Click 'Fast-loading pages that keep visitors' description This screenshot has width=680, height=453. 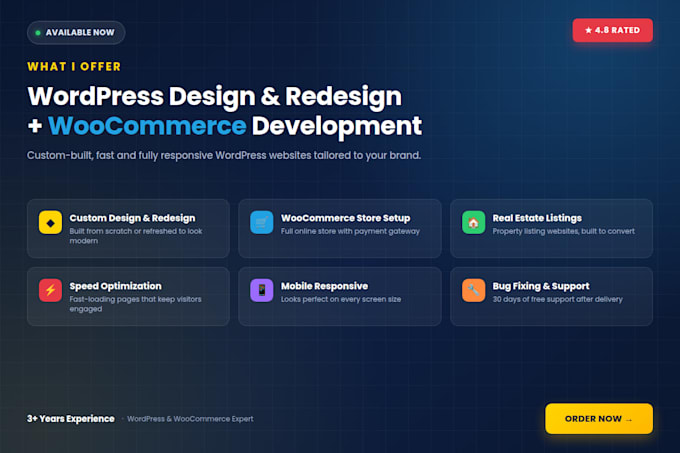(135, 304)
